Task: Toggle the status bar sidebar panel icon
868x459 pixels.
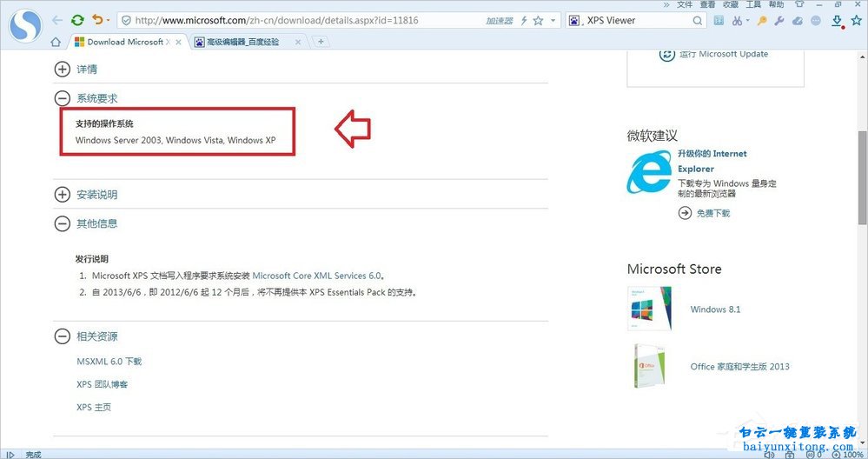Action: [x=10, y=455]
